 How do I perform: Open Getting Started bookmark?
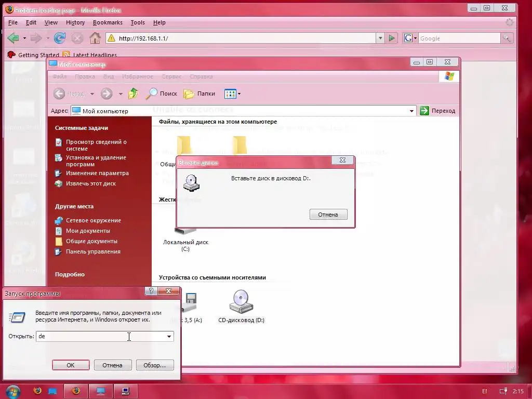33,55
